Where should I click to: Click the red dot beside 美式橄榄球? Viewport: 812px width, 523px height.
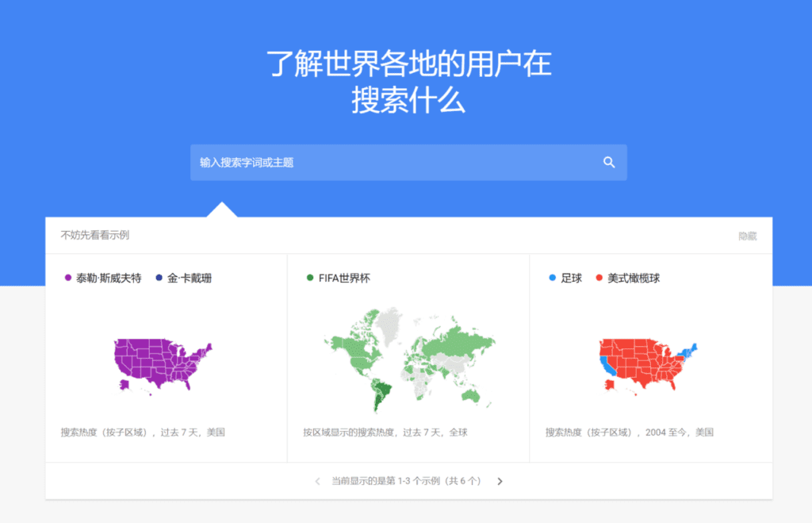tap(599, 279)
